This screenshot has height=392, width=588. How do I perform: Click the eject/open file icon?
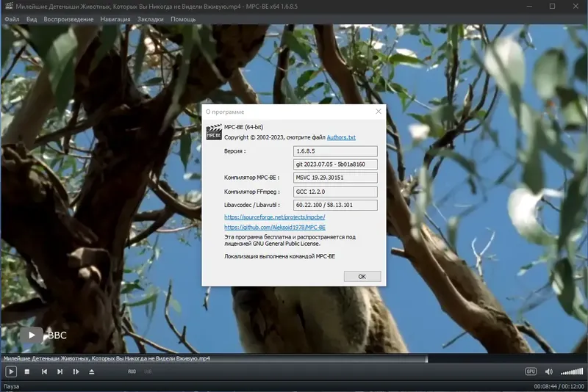tap(91, 371)
